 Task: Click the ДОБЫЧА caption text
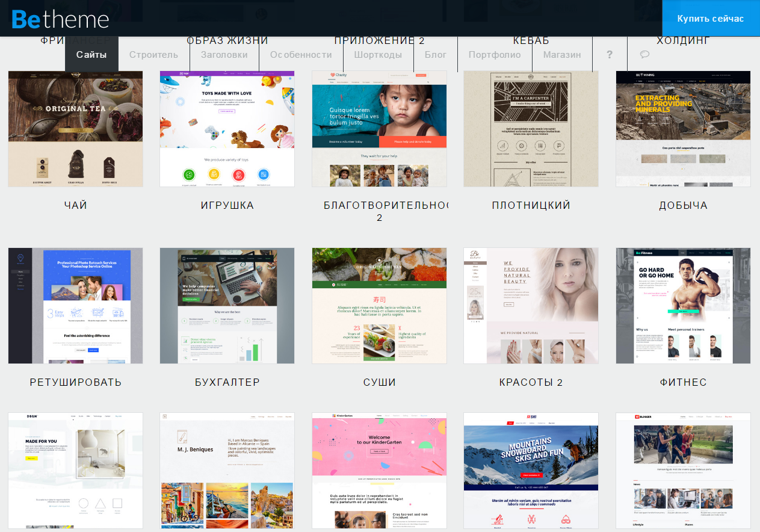[683, 205]
